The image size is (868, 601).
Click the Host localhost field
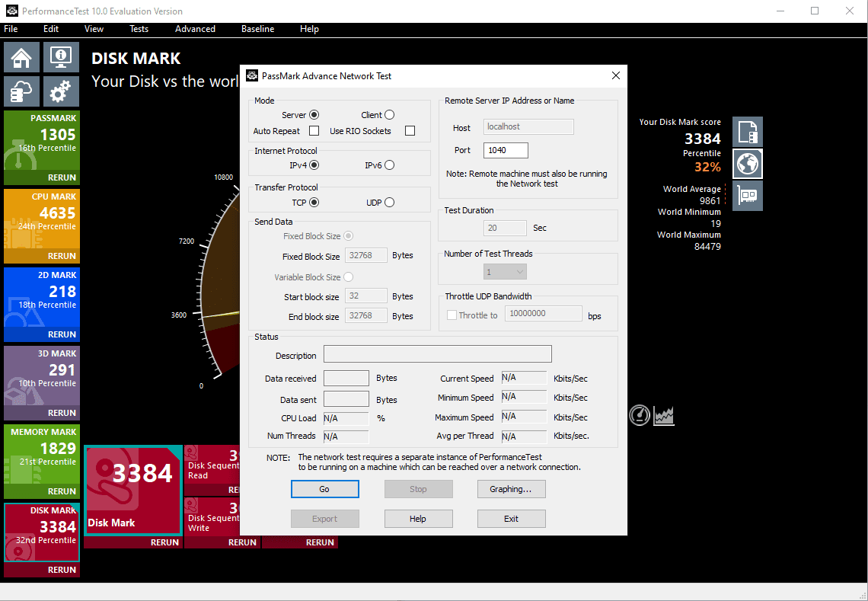(528, 127)
